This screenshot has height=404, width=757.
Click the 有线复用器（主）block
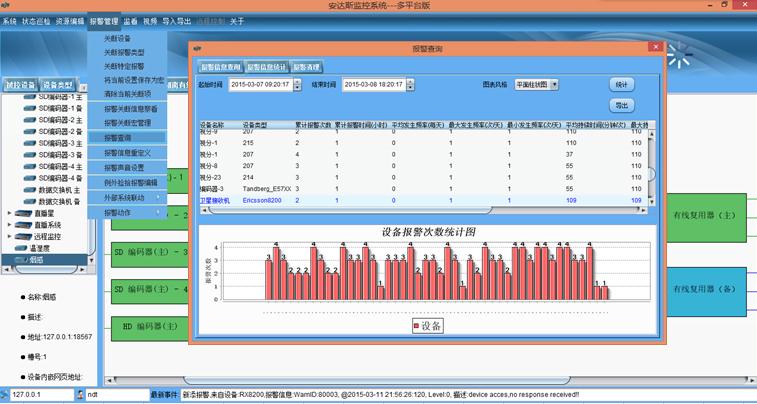[x=706, y=218]
